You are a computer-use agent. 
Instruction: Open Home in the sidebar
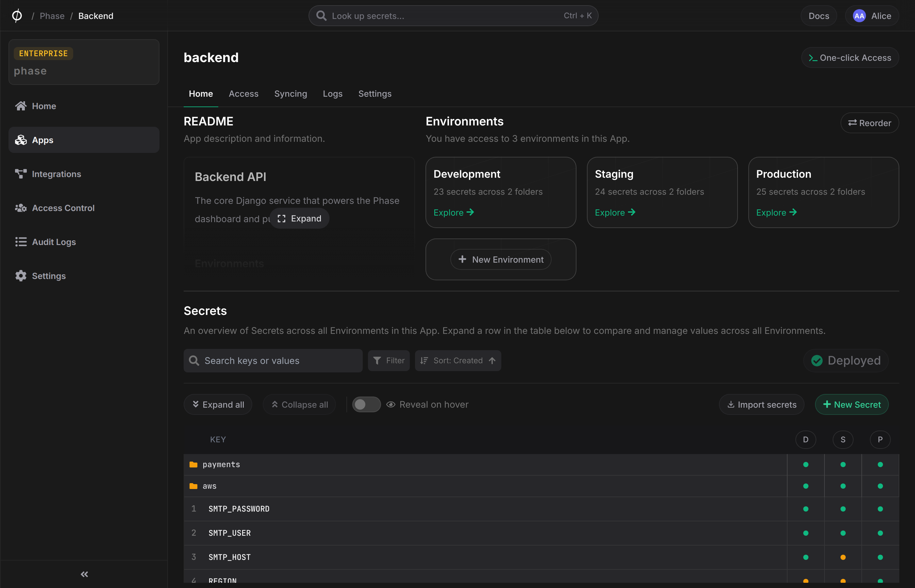[x=84, y=106]
